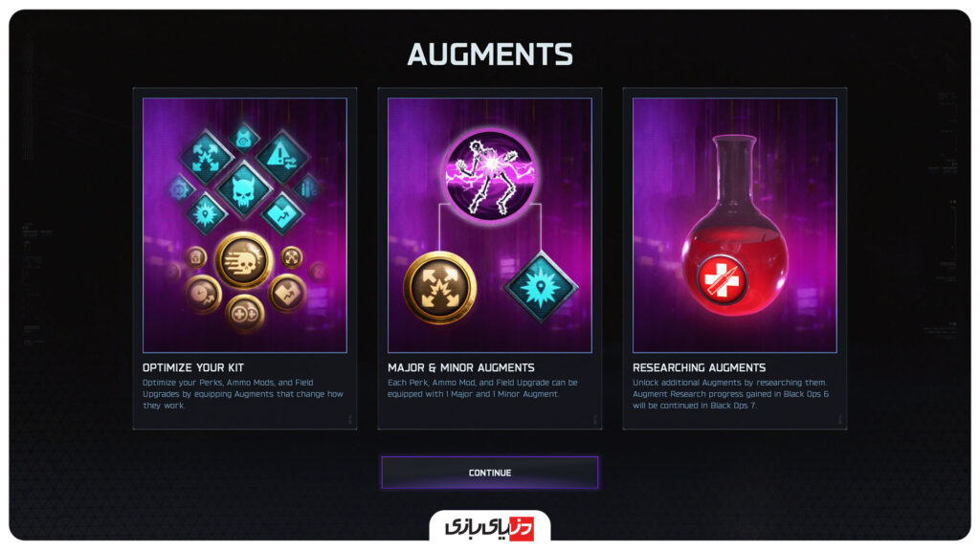Select the warning triangle teal diamond
The width and height of the screenshot is (980, 551).
pos(282,157)
